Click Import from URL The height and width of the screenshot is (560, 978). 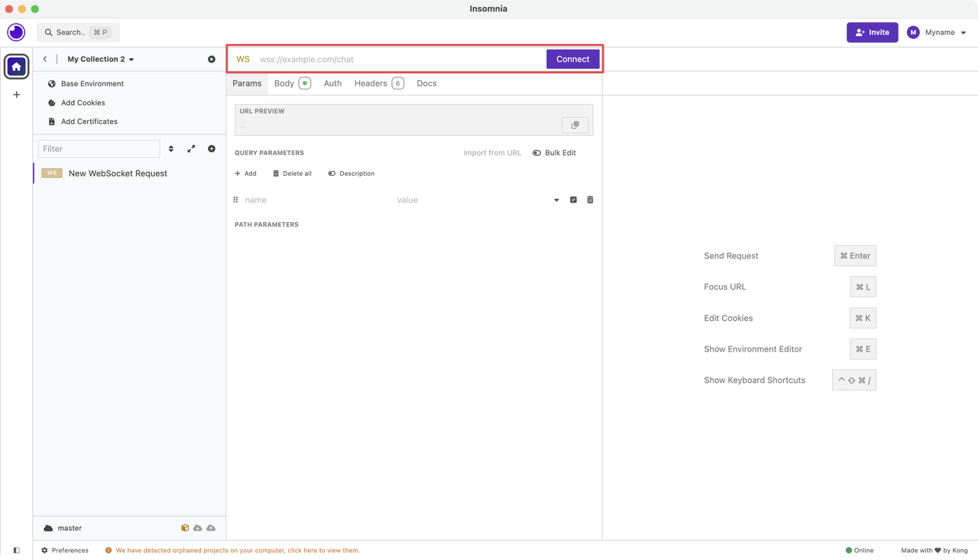click(492, 153)
